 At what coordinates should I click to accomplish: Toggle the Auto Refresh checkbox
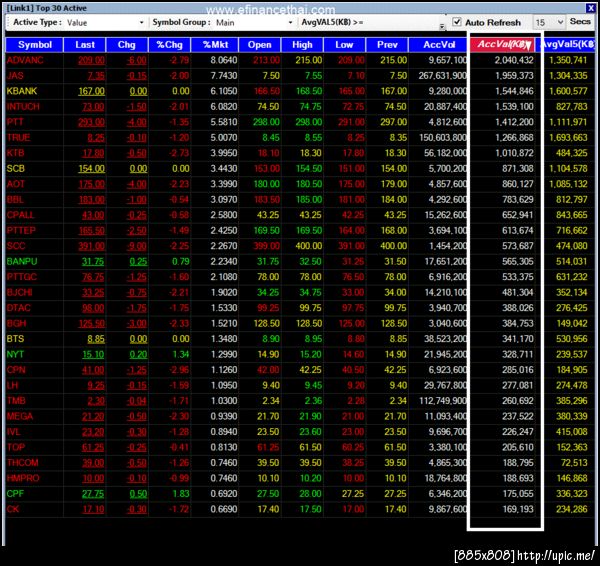457,22
